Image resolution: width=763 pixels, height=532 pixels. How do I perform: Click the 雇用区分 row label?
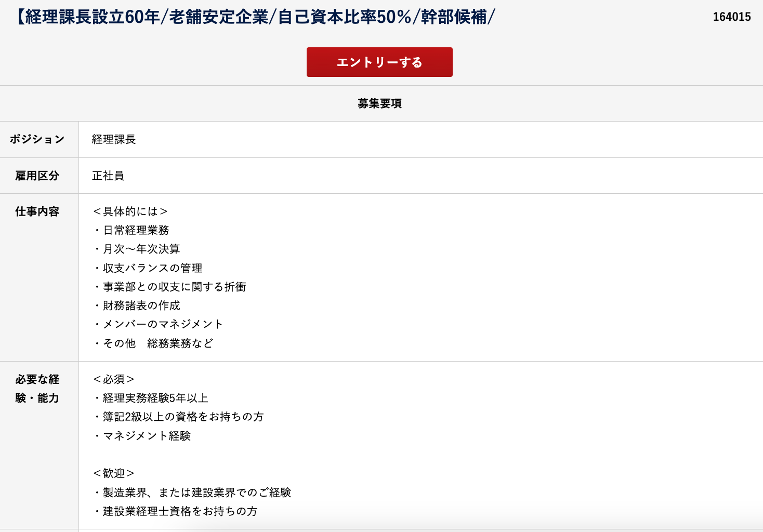click(x=37, y=176)
